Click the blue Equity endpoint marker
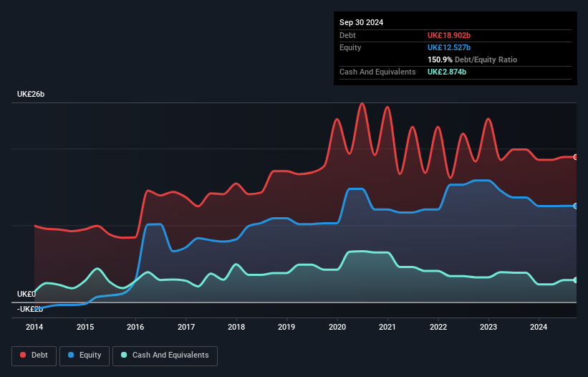Image resolution: width=588 pixels, height=377 pixels. point(576,206)
